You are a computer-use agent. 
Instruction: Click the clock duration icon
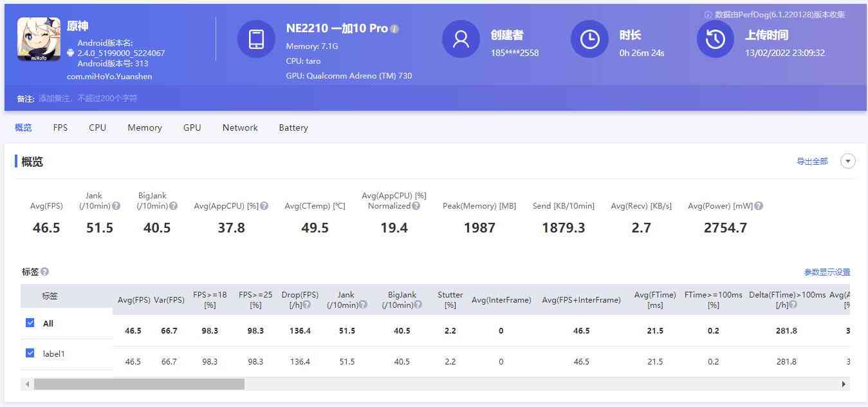(589, 39)
